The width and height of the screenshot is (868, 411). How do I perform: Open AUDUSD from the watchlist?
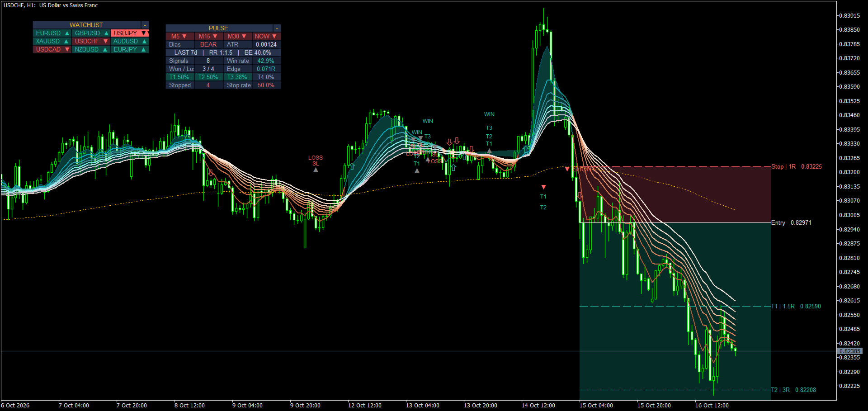(x=130, y=41)
